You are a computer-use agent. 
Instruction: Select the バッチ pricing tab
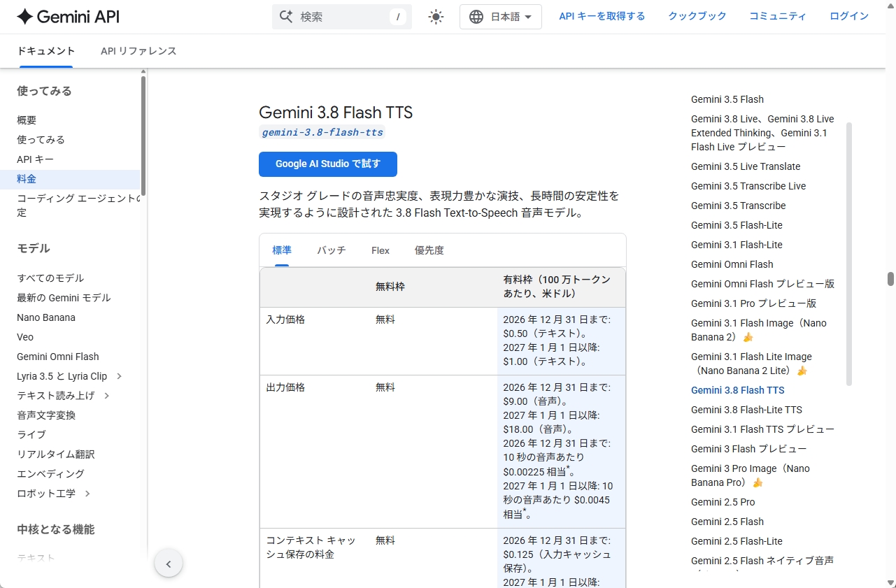tap(332, 250)
